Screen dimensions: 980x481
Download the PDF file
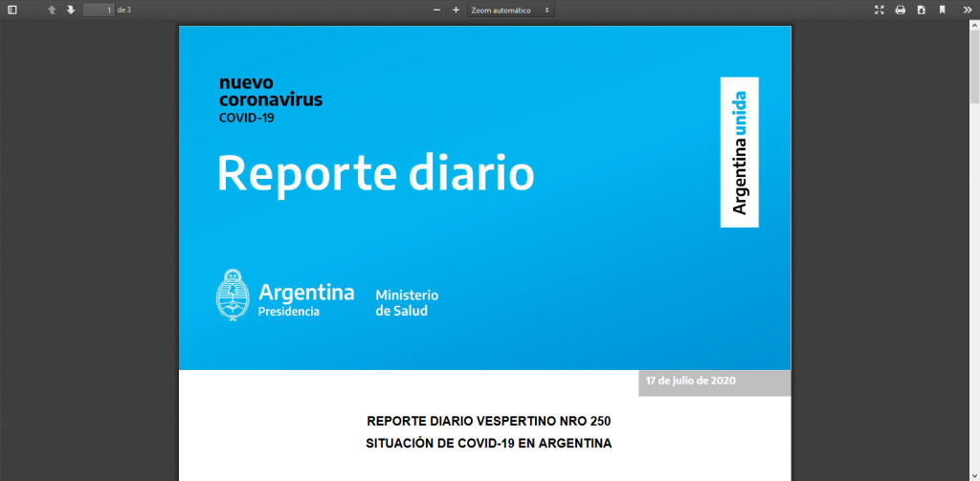(x=921, y=10)
